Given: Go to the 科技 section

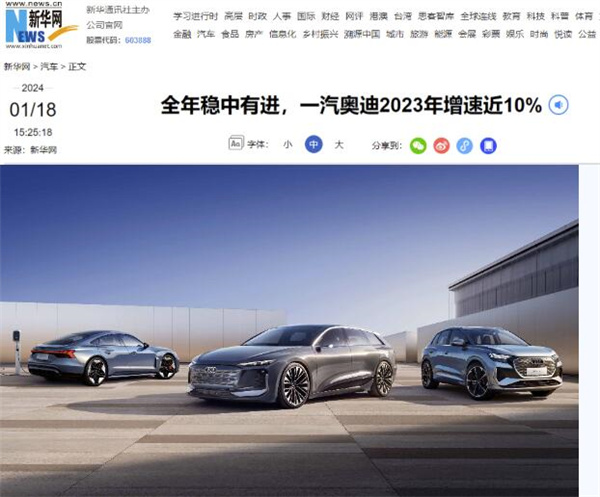Looking at the screenshot, I should coord(535,16).
